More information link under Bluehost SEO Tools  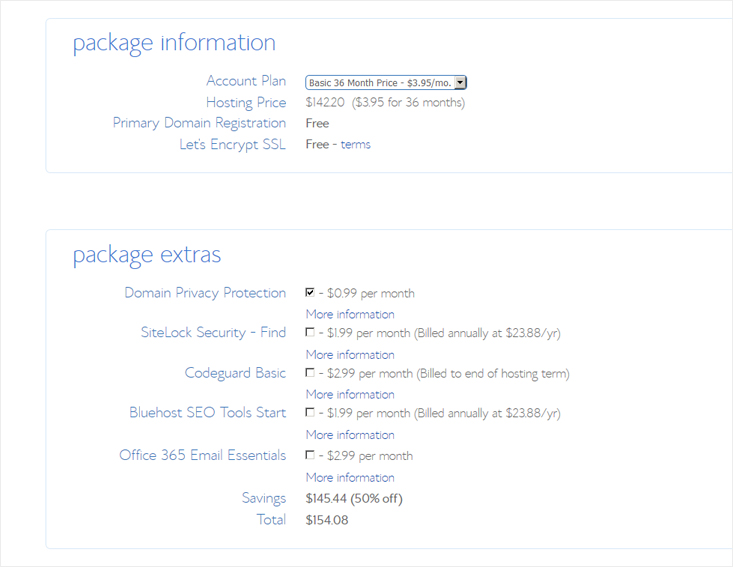[350, 435]
